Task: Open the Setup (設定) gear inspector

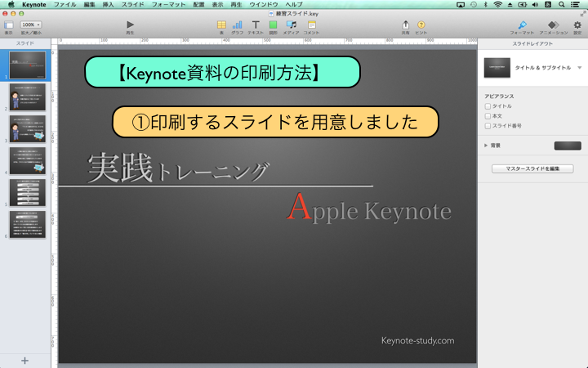Action: coord(577,25)
